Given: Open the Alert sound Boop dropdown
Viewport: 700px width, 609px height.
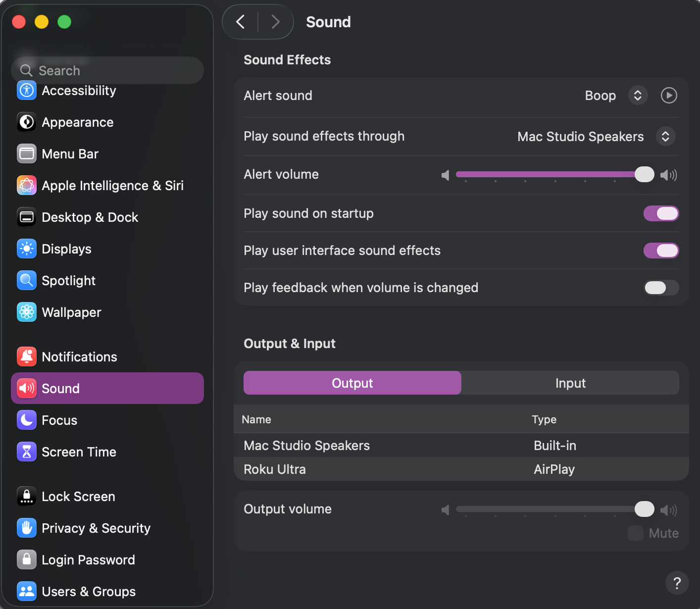Looking at the screenshot, I should pyautogui.click(x=638, y=96).
